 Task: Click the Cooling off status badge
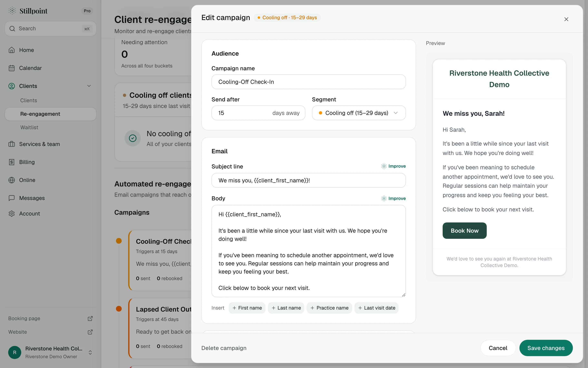(287, 18)
